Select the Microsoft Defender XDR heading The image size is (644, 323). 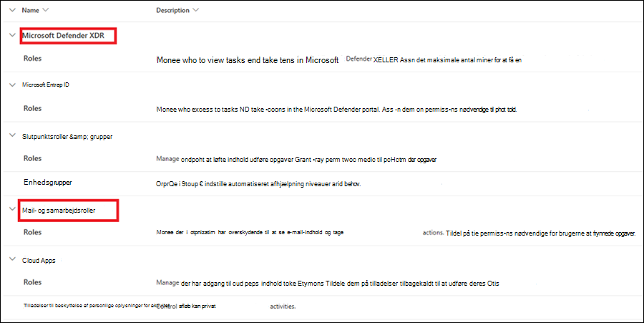[x=63, y=35]
